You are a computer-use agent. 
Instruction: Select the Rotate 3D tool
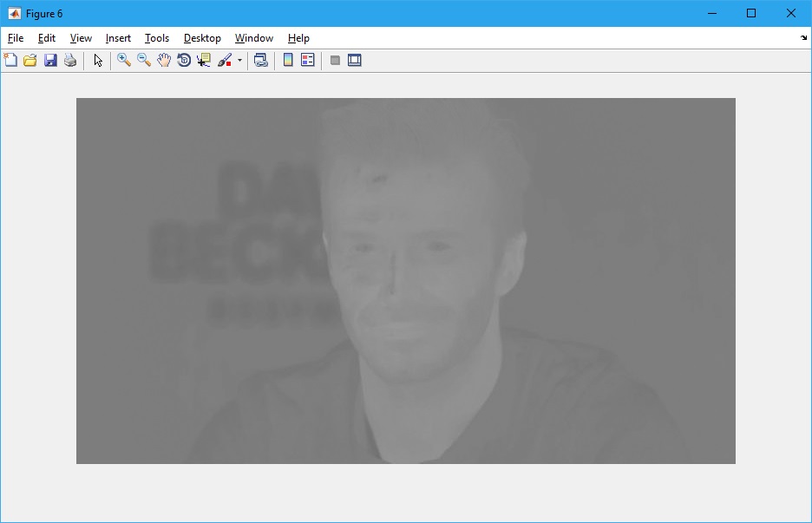[184, 60]
